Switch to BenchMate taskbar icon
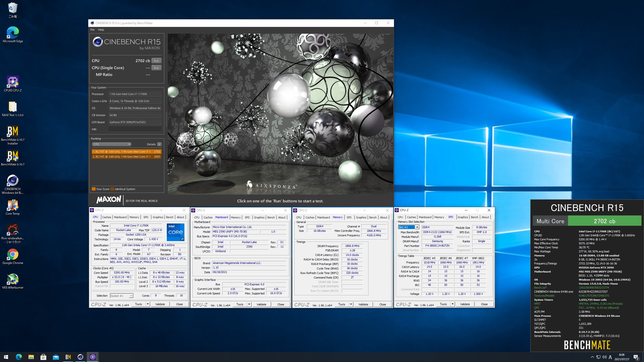This screenshot has height=362, width=644. pos(68,357)
